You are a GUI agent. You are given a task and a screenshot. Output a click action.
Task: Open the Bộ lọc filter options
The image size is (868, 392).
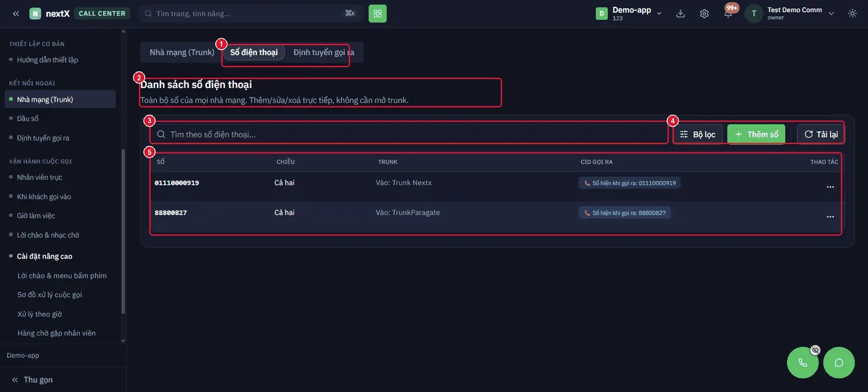point(698,134)
